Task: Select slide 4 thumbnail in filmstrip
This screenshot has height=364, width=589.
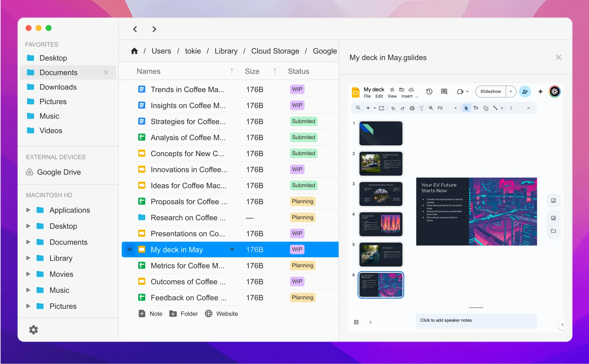Action: 381,224
